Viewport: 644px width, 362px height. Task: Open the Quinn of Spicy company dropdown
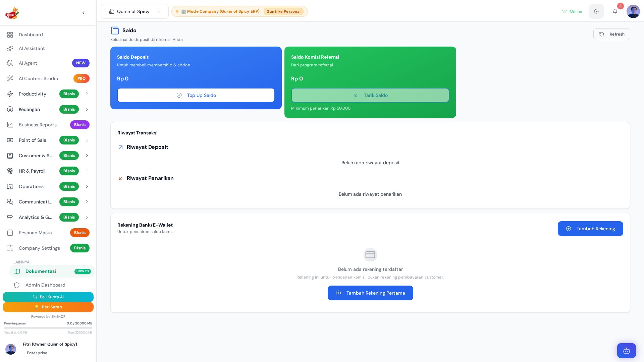pyautogui.click(x=135, y=11)
